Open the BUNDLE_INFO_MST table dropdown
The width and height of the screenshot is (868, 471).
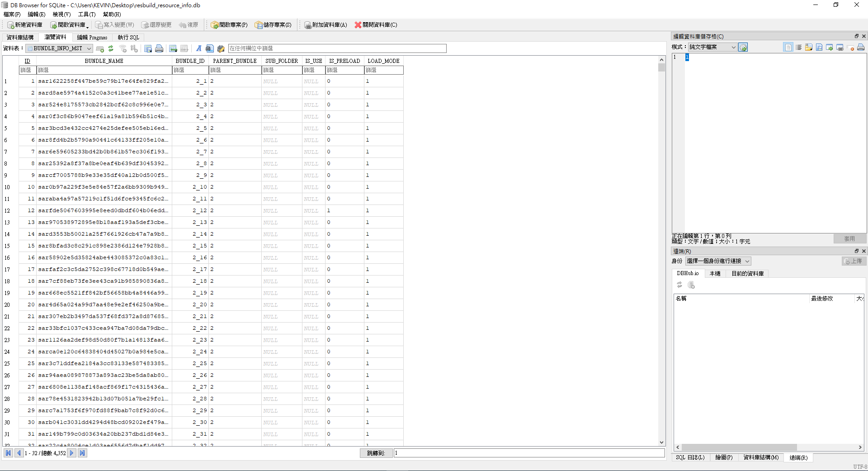(60, 48)
